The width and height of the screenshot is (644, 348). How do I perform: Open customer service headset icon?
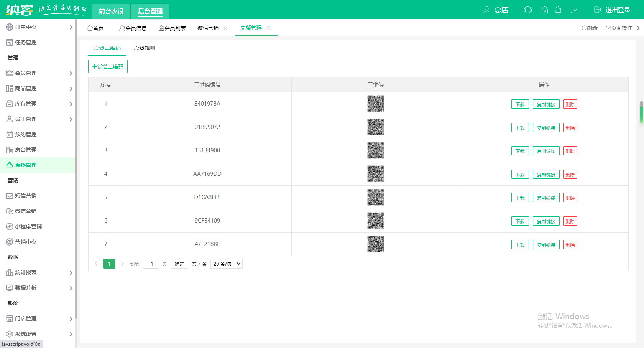tap(528, 10)
